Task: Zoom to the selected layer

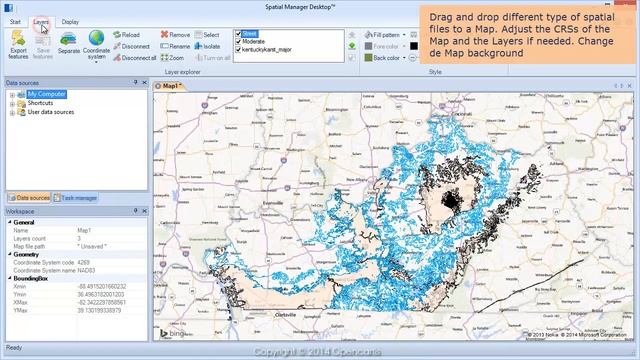Action: [x=172, y=58]
